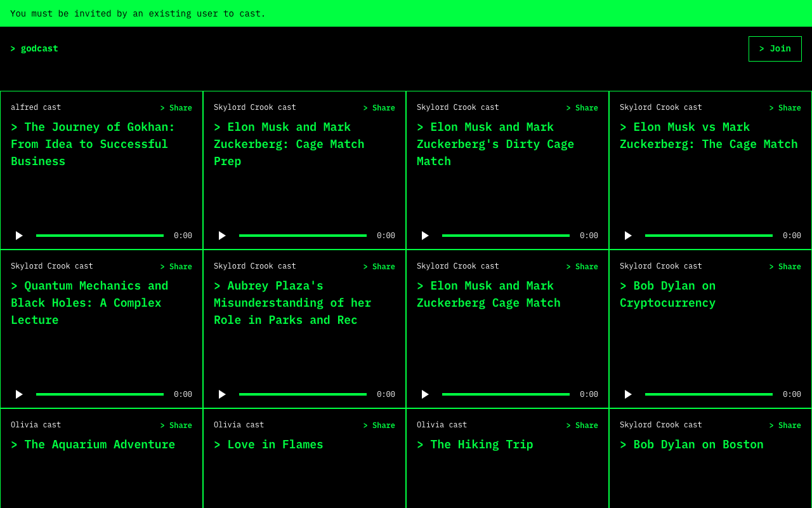Play 'Quantum Mechanics and Black Holes' cast
The width and height of the screenshot is (812, 508).
coord(19,394)
